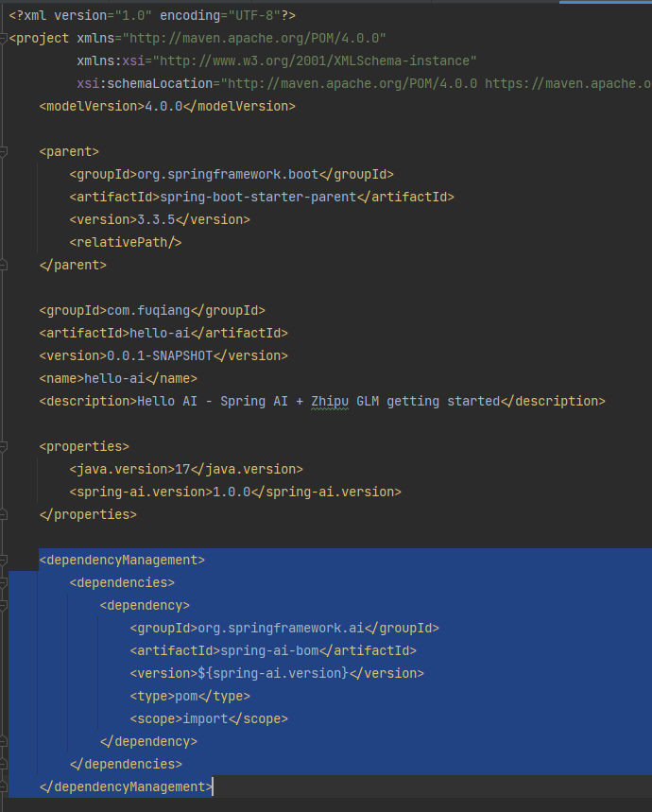Click fold marker beside closing dependencies tag
The height and width of the screenshot is (812, 652).
(3, 765)
